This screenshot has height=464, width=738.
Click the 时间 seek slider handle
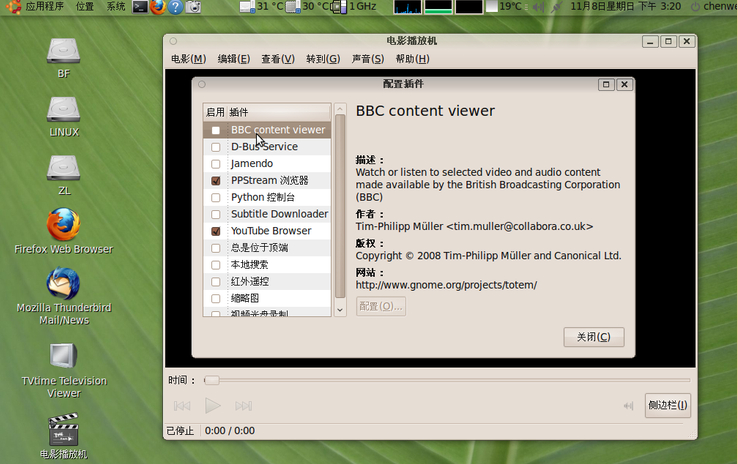212,380
